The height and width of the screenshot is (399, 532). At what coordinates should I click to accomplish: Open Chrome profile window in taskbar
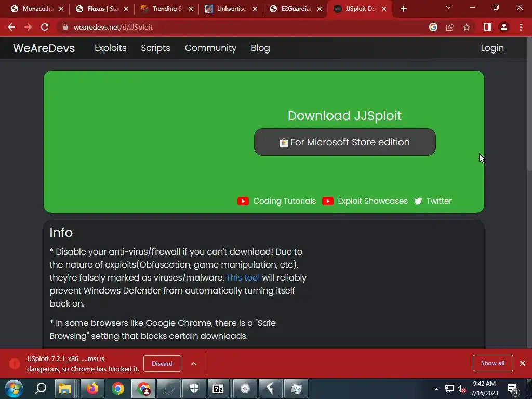point(143,389)
